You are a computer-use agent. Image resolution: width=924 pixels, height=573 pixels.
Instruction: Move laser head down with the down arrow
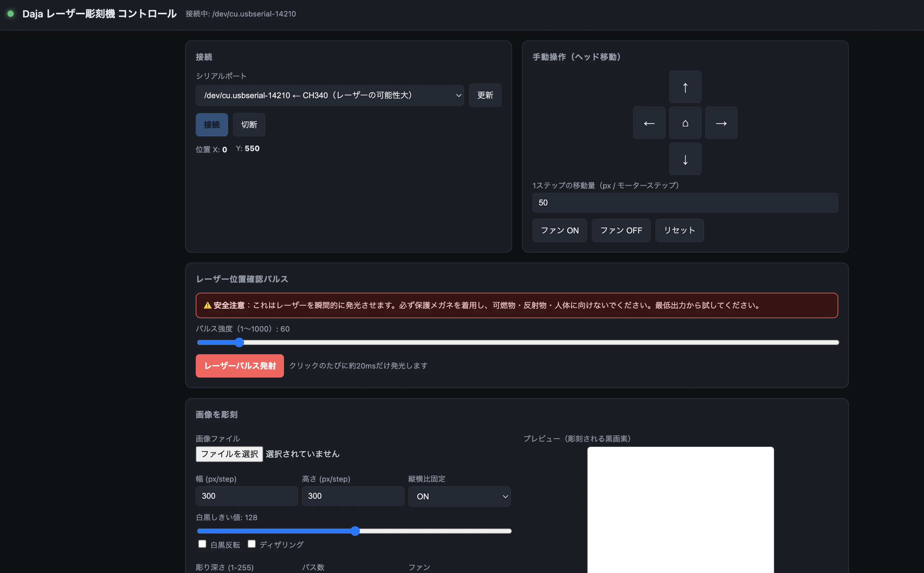[685, 159]
